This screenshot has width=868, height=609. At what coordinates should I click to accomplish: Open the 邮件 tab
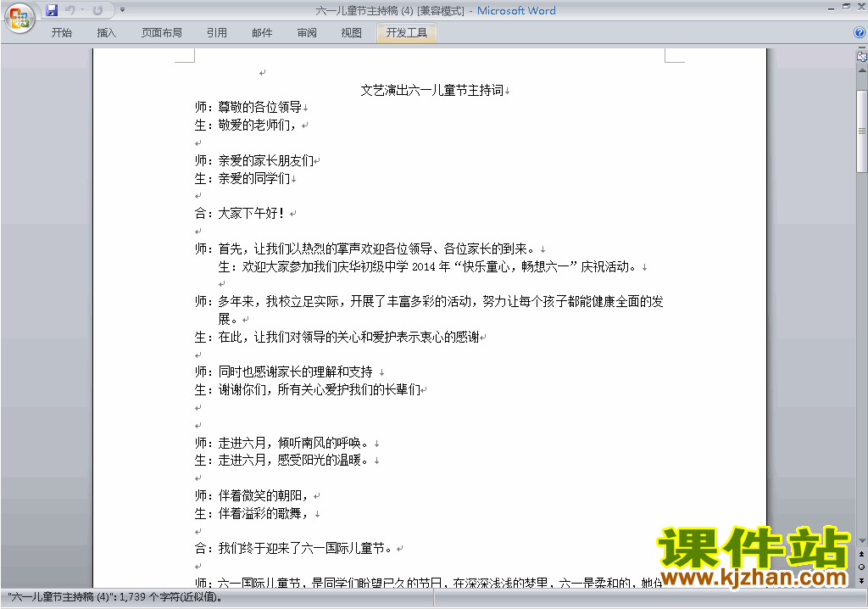(x=262, y=33)
